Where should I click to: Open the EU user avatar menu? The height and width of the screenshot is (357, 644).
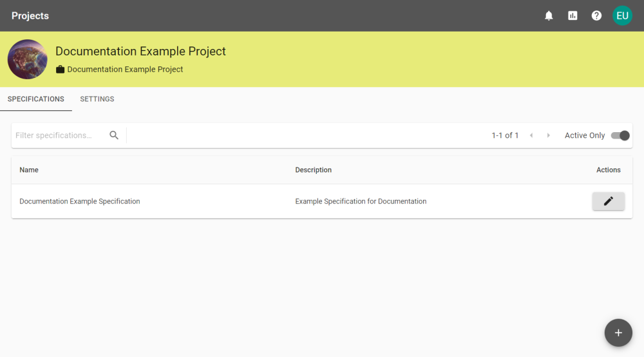622,15
